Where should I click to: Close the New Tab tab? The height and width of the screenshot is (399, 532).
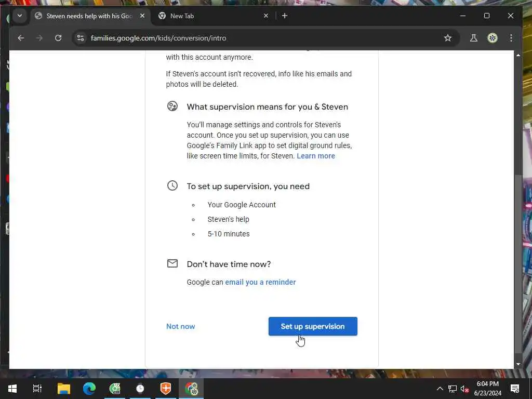(266, 16)
